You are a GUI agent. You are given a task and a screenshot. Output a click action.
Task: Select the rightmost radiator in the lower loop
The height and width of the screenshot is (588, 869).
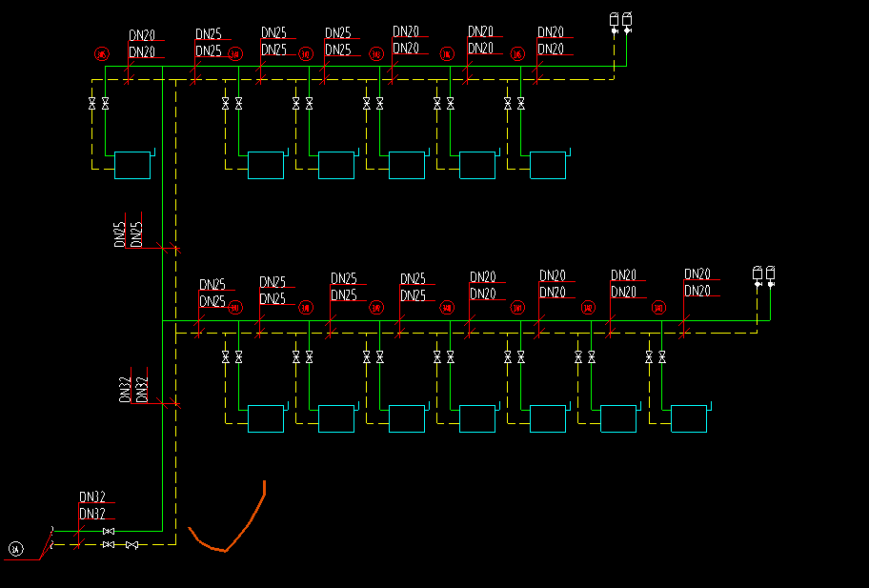(x=689, y=418)
